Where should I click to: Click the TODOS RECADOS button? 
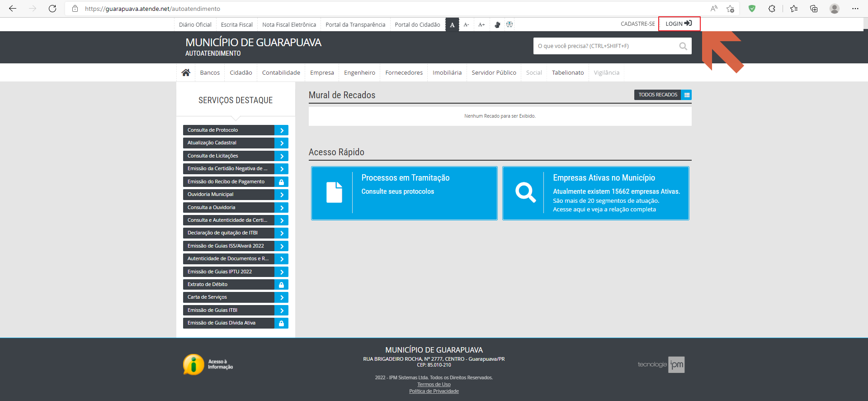[658, 95]
